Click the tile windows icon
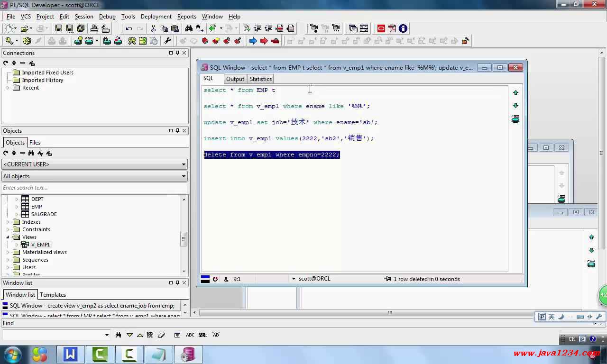607x364 pixels. [x=364, y=28]
